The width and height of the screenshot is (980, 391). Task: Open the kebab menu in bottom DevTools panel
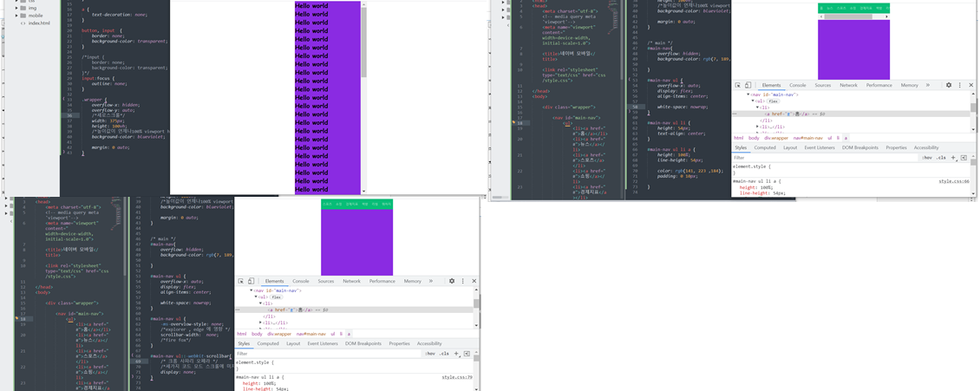(463, 282)
